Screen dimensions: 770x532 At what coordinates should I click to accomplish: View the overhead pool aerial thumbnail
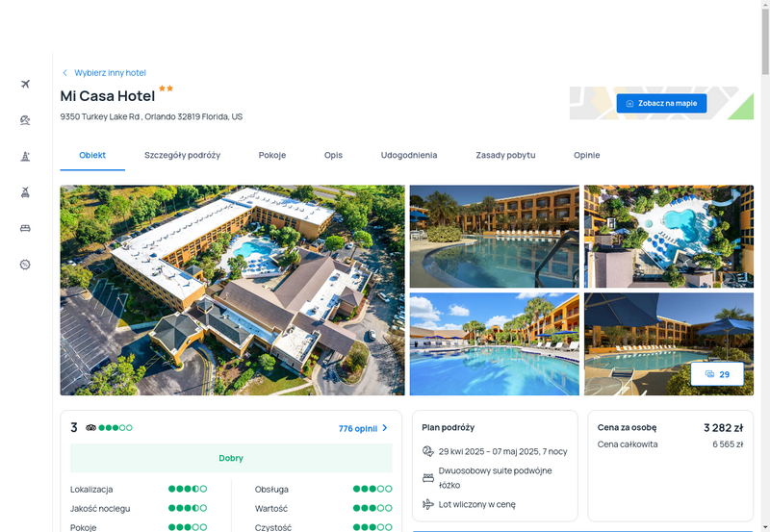click(668, 236)
